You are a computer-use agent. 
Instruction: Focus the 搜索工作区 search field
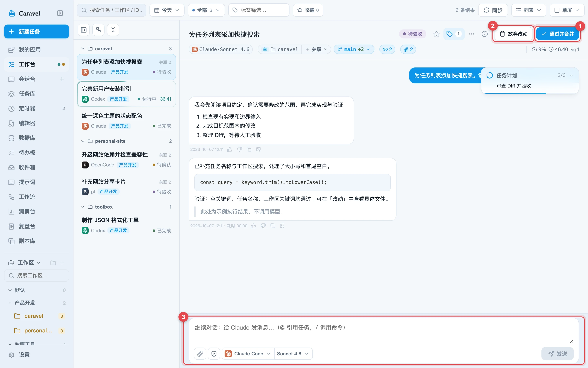[37, 276]
